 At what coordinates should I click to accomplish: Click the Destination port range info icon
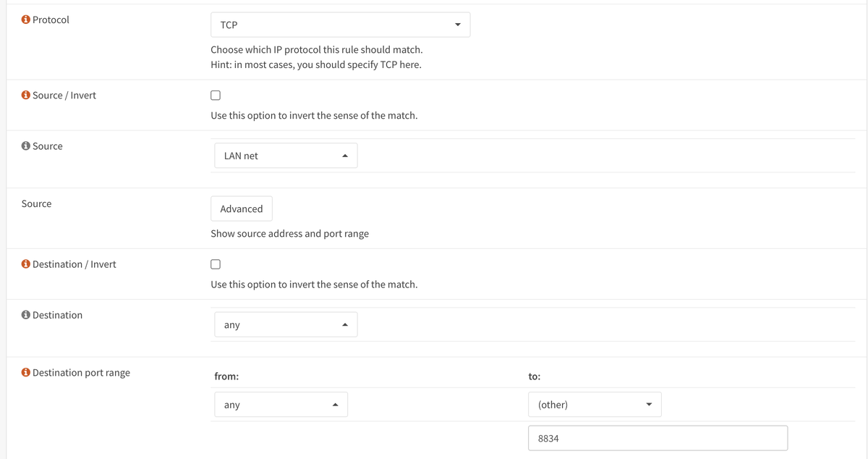point(26,373)
